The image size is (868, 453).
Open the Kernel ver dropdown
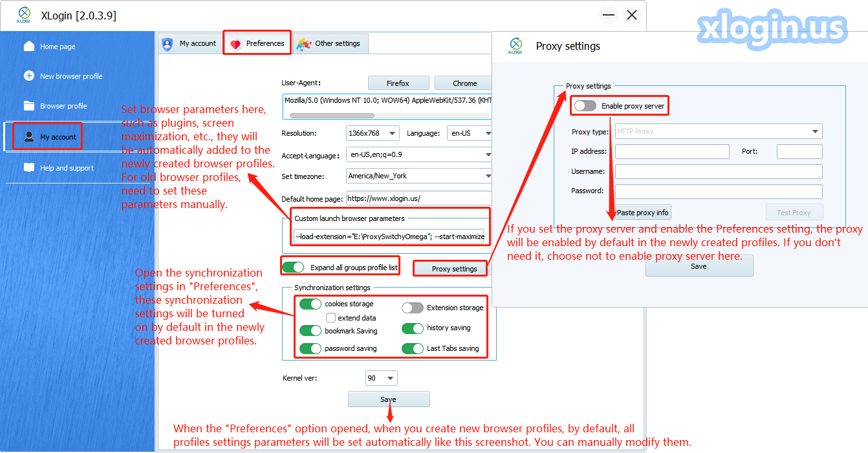(382, 378)
